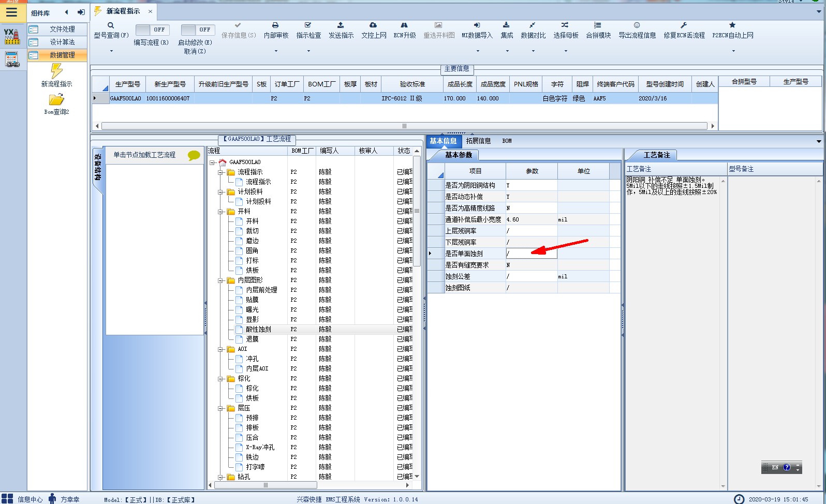Open 型号查询 dropdown arrow
The width and height of the screenshot is (826, 504).
(111, 51)
